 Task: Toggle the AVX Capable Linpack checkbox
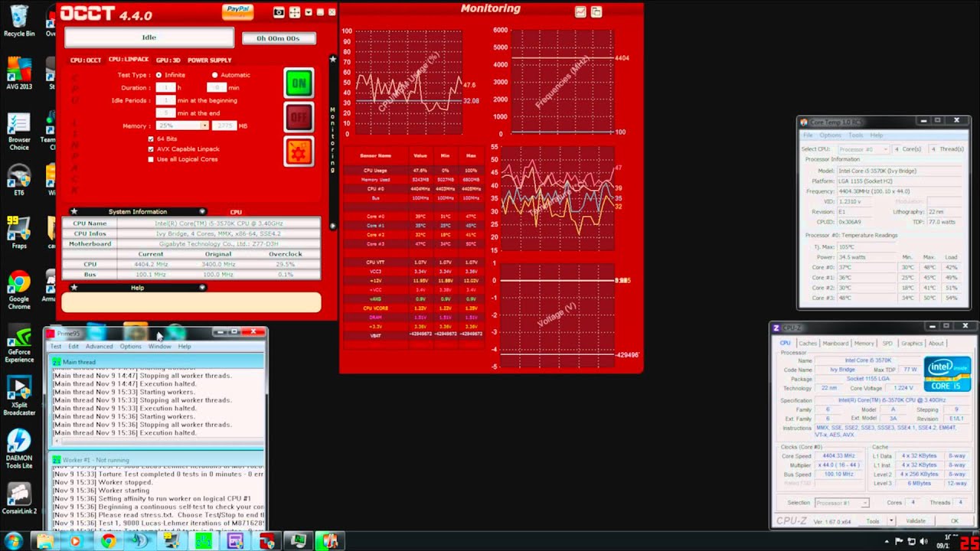[x=152, y=148]
